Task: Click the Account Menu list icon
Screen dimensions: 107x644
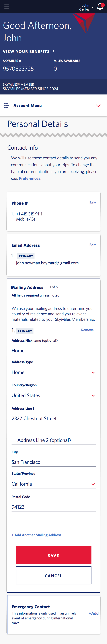Action: [6, 105]
